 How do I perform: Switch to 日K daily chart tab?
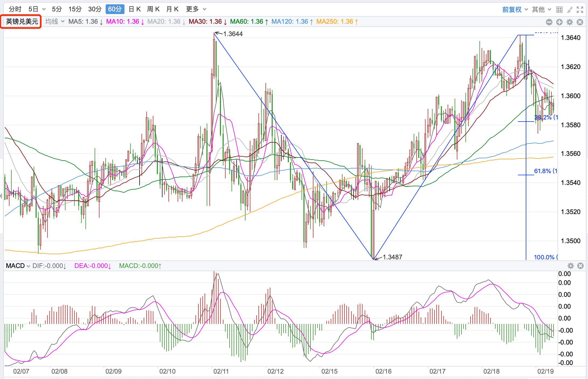pos(134,9)
